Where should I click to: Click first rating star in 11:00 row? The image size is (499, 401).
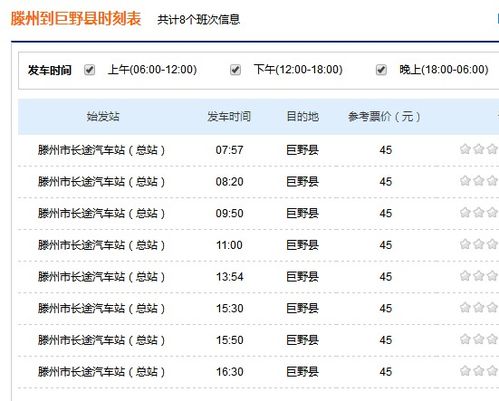(465, 244)
